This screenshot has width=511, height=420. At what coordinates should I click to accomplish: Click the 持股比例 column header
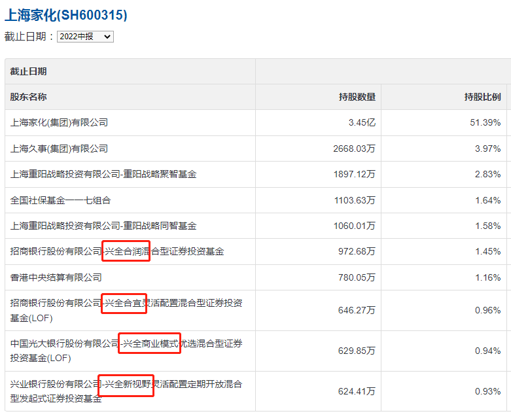pos(482,97)
